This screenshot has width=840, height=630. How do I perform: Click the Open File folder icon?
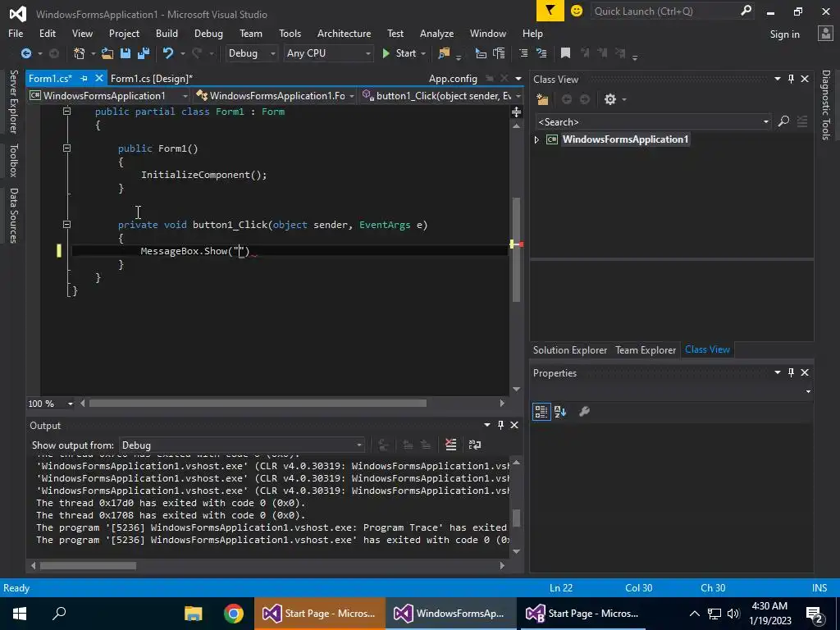tap(107, 53)
